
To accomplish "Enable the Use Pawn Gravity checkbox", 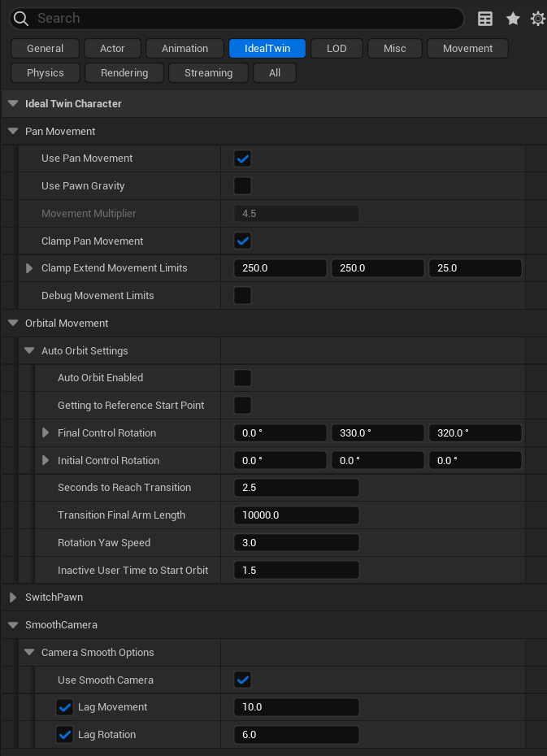I will pos(242,186).
